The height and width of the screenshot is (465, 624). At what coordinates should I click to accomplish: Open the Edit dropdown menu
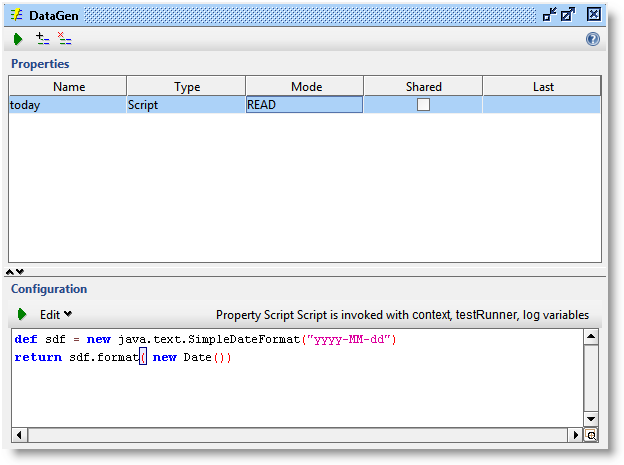(56, 315)
